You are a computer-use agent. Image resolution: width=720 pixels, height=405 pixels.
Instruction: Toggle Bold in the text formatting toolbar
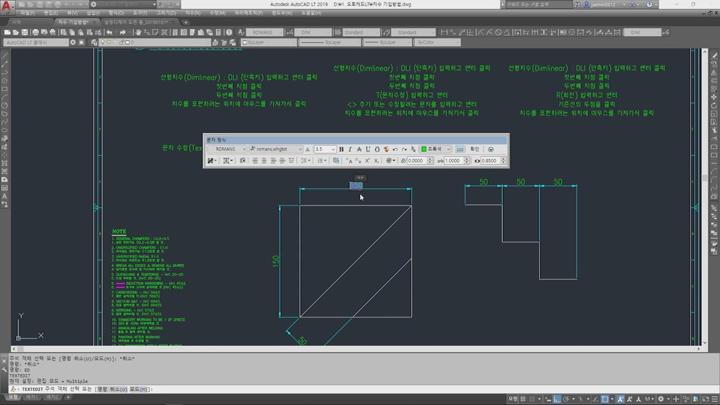341,149
